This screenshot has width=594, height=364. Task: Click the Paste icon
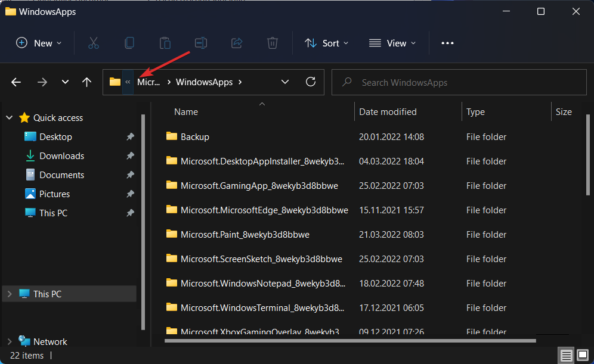[165, 43]
